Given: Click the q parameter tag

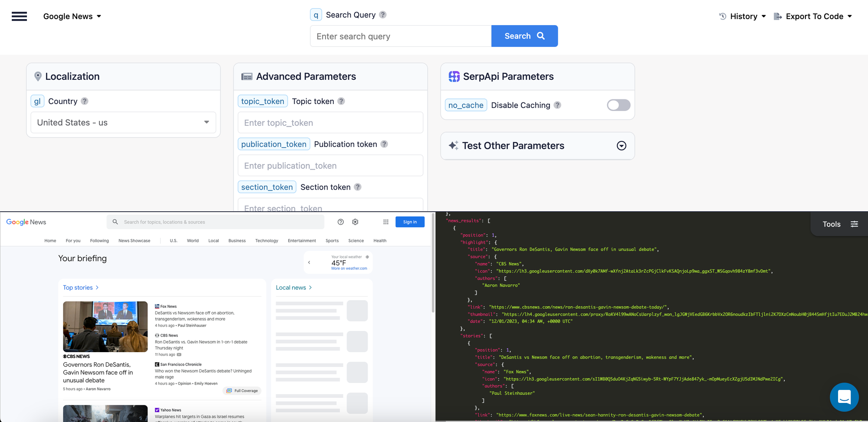Looking at the screenshot, I should (316, 15).
